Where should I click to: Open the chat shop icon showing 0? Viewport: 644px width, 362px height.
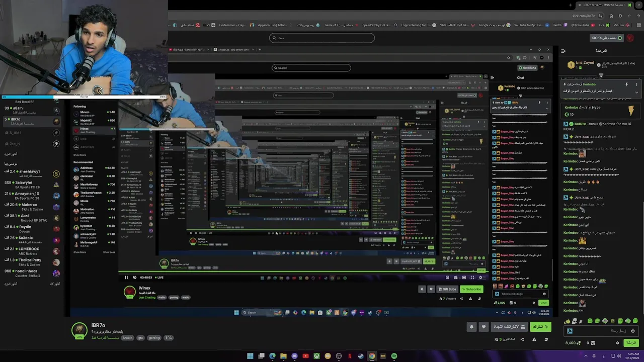coord(594,343)
